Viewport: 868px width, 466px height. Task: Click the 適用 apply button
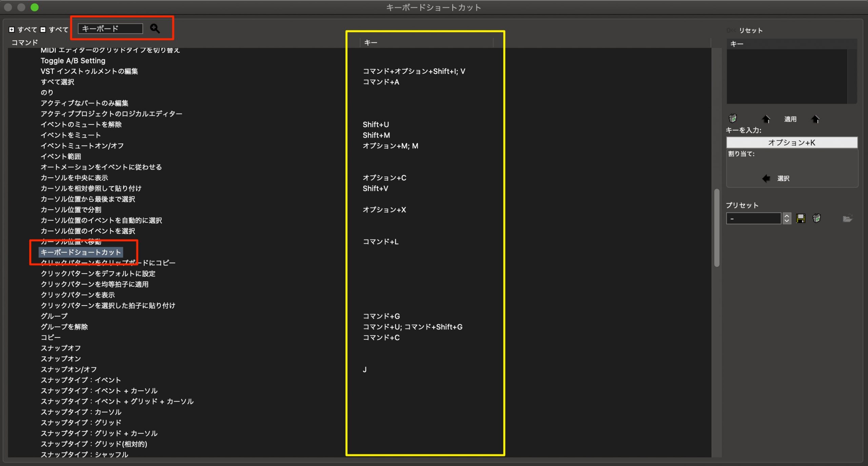[x=790, y=119]
